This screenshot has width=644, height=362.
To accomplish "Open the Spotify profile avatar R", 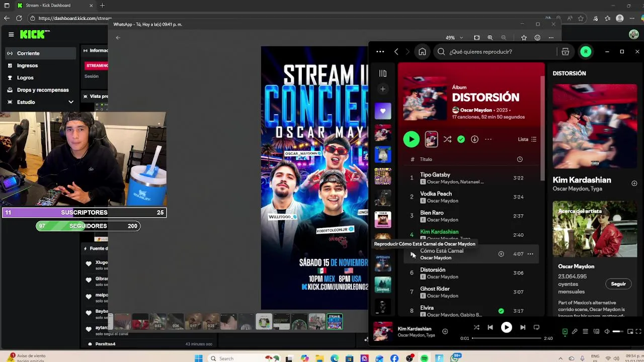I will point(586,51).
